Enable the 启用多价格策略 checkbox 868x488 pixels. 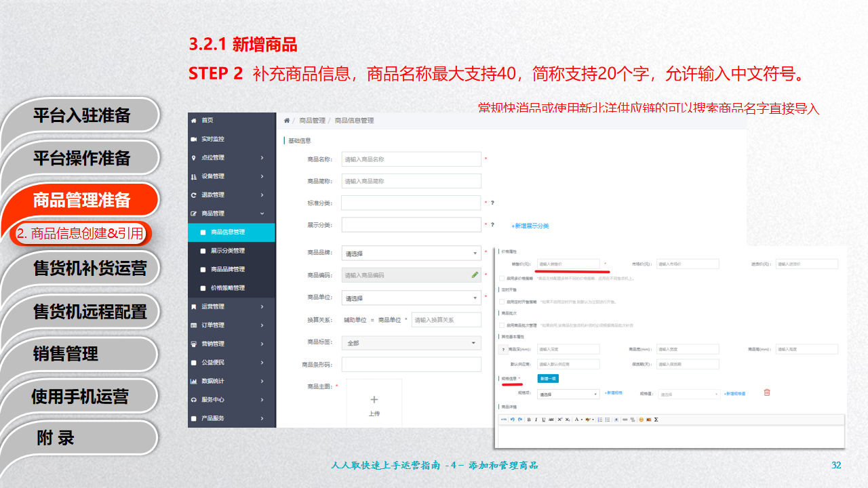coord(501,278)
